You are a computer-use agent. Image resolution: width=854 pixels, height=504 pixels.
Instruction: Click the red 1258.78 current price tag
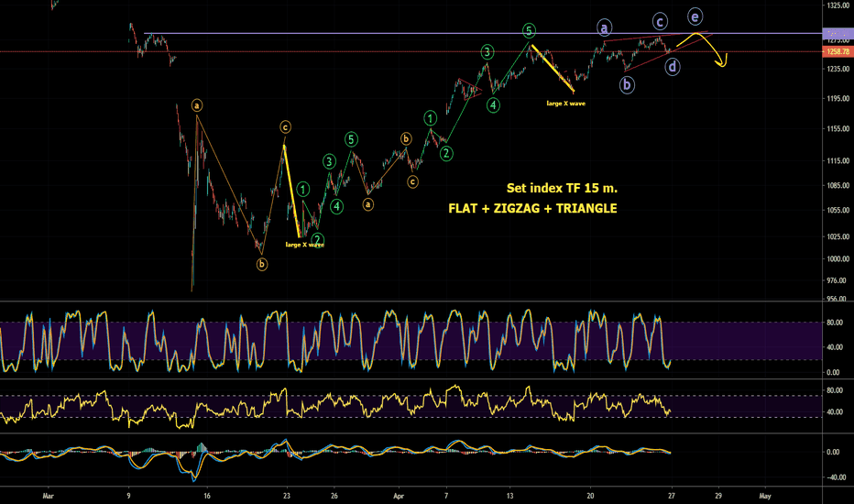click(838, 51)
